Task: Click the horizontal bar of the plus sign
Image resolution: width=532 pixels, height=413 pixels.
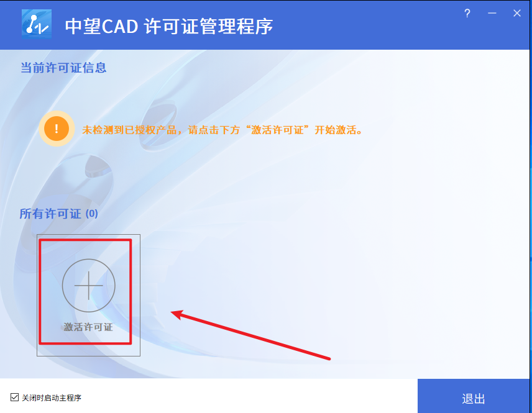Action: tap(88, 286)
